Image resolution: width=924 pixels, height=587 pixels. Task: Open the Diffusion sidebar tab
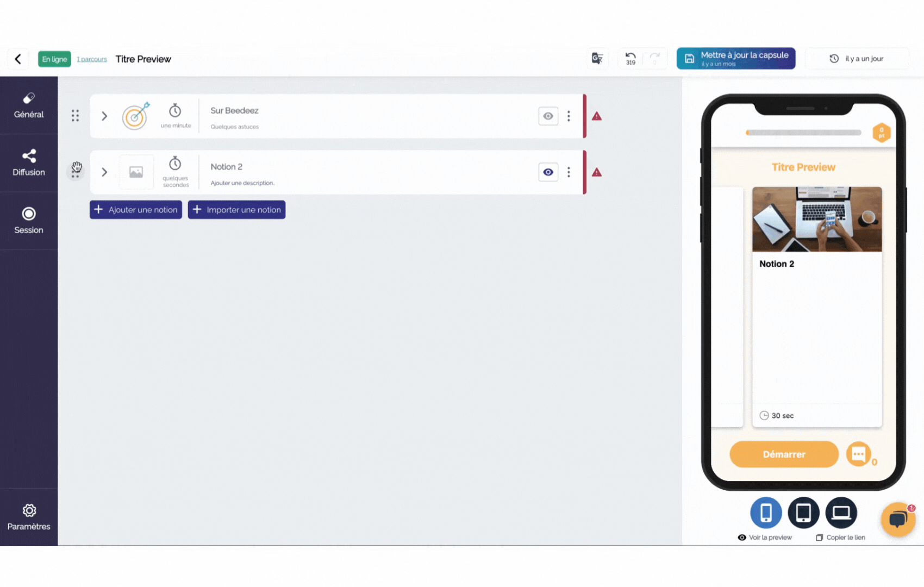point(29,163)
